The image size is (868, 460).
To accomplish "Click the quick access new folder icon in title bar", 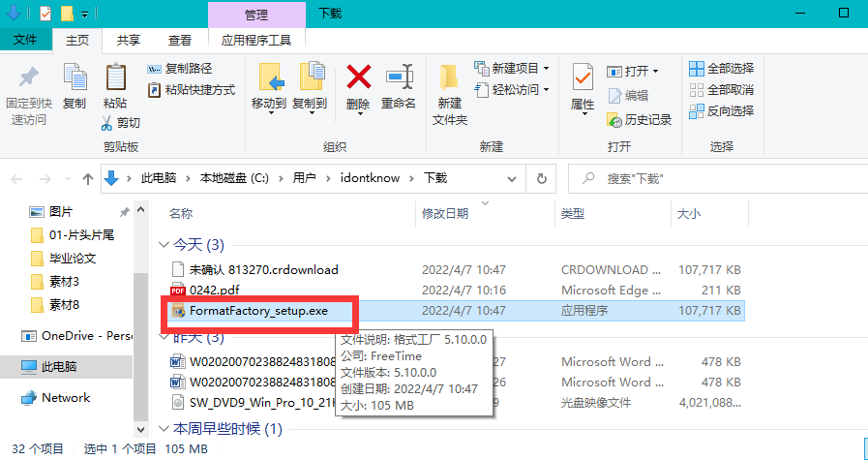I will click(67, 14).
